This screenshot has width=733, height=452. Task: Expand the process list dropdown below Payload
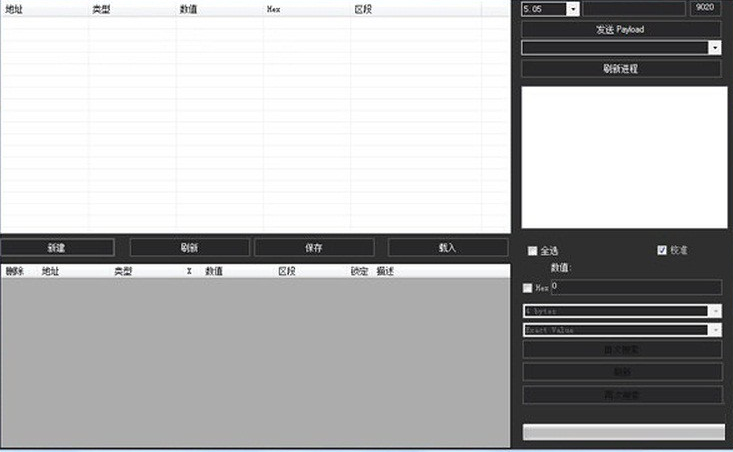click(715, 48)
